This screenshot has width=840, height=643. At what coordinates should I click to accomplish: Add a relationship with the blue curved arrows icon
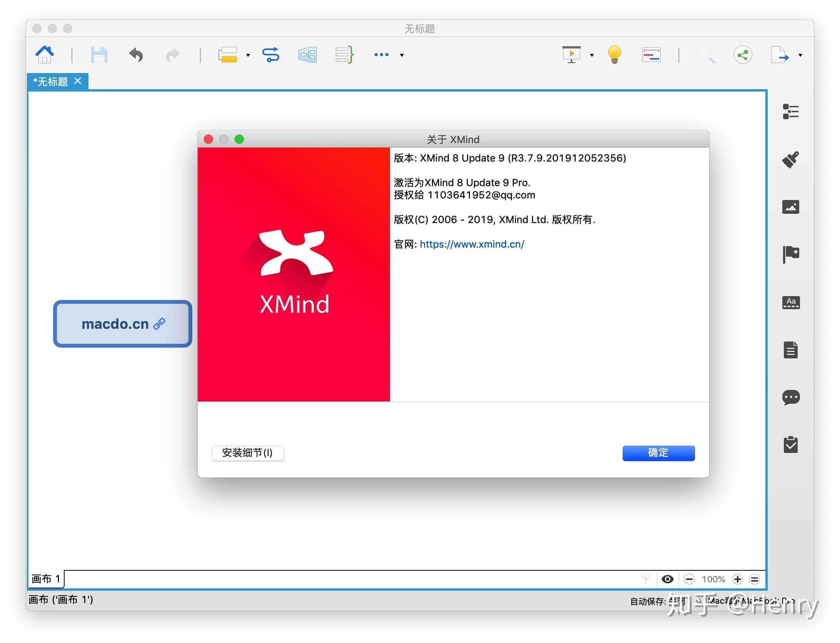[271, 55]
